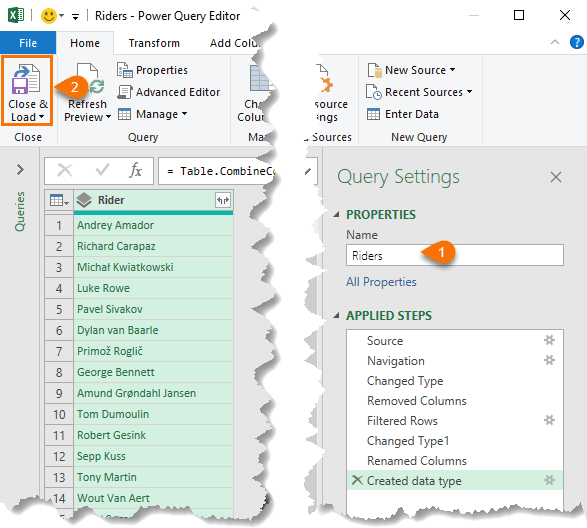Screen dimensions: 587x528
Task: Click the Rider column expand icon
Action: click(223, 201)
